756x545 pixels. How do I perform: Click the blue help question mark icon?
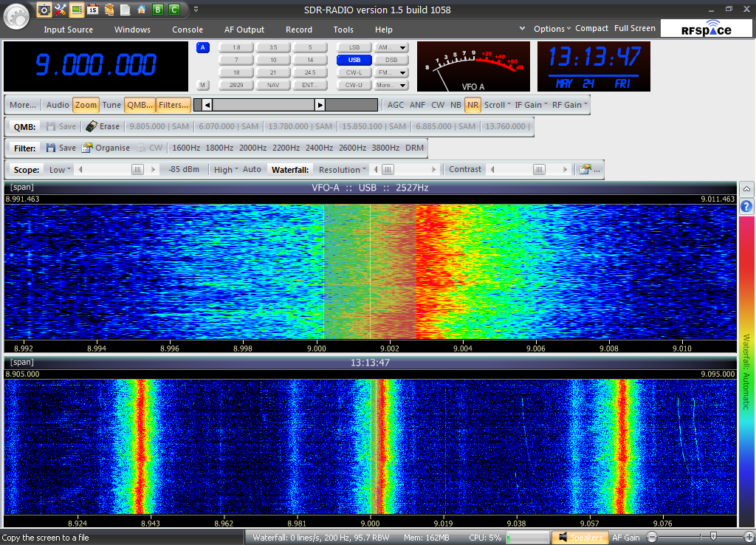(746, 206)
